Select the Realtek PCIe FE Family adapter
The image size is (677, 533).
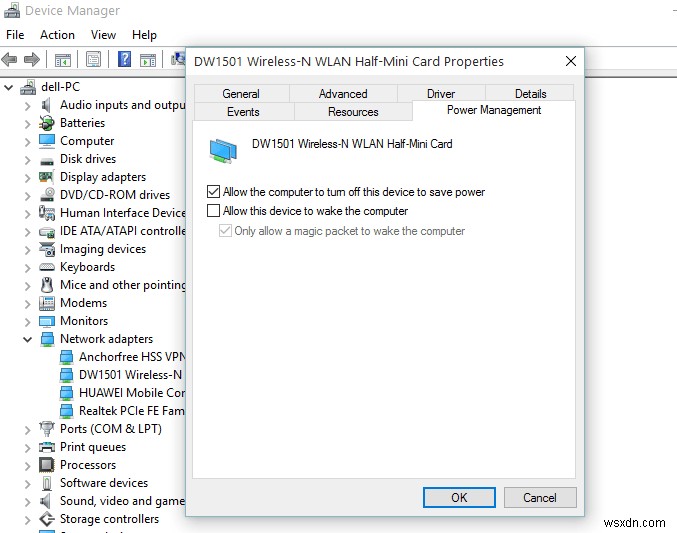pos(122,411)
